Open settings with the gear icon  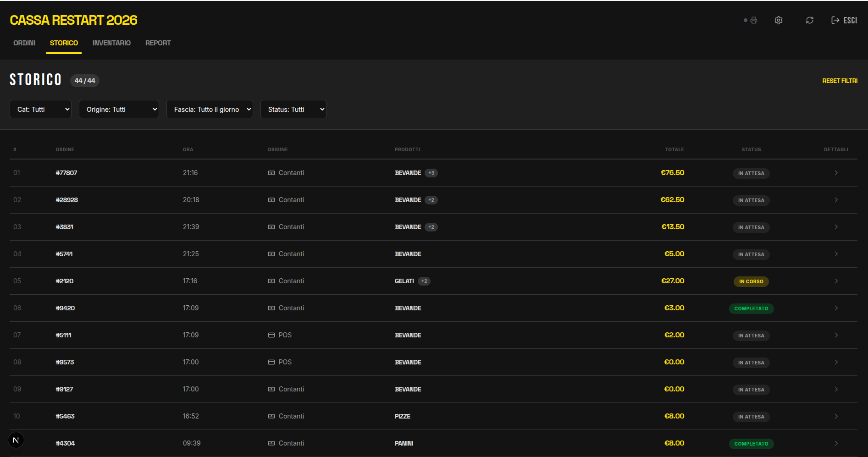tap(779, 20)
